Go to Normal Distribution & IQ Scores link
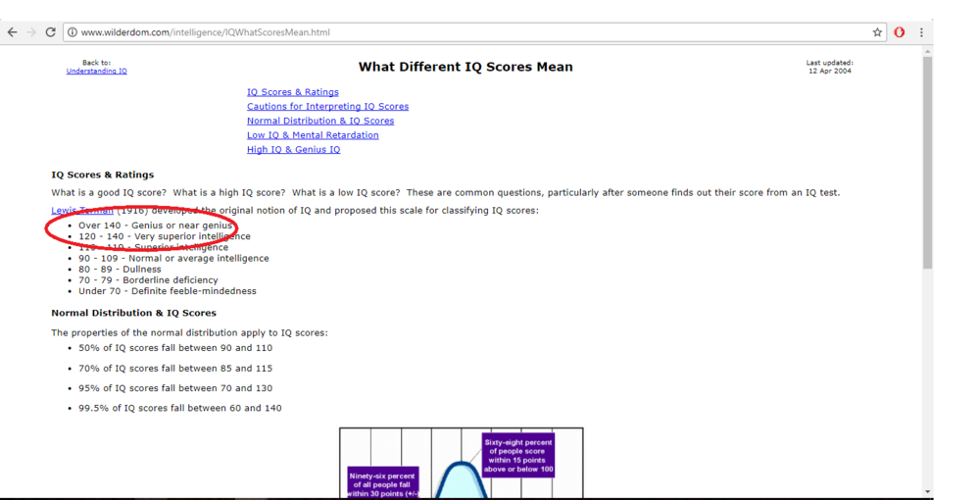This screenshot has height=500, width=980. tap(319, 122)
